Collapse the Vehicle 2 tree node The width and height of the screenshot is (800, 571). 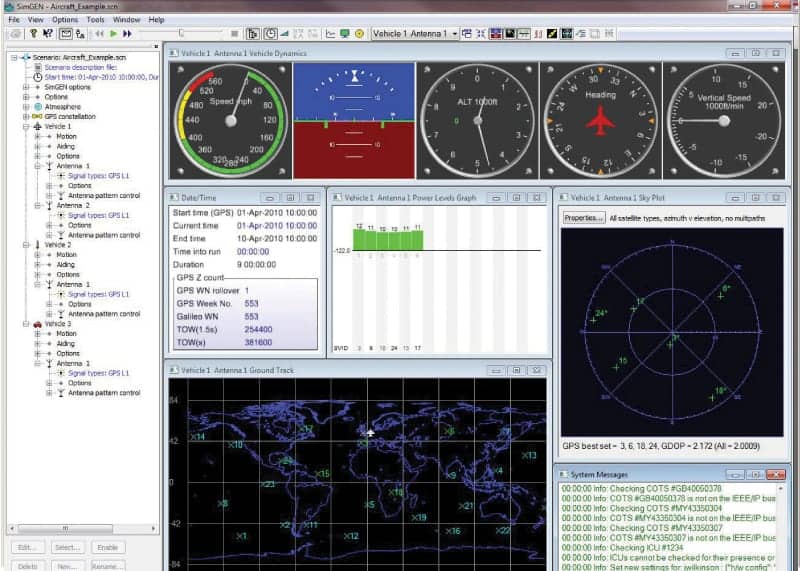26,245
